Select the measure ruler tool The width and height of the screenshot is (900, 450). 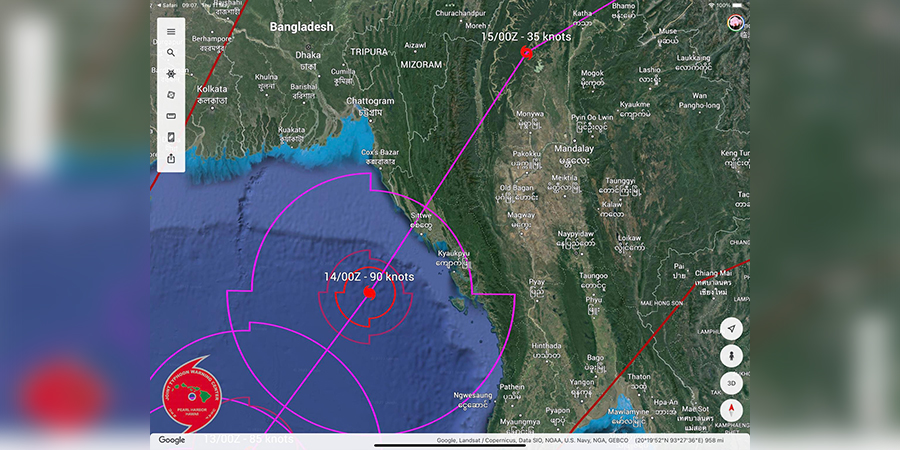click(x=171, y=116)
